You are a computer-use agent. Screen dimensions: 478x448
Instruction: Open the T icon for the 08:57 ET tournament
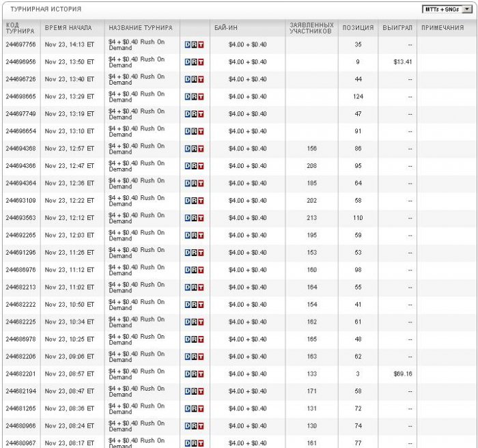click(x=201, y=374)
